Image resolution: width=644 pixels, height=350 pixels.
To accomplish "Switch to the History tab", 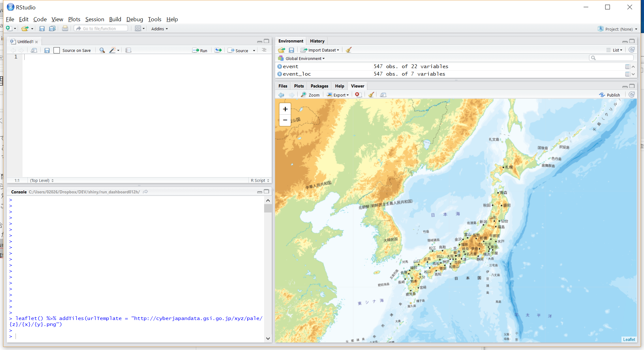I will (x=317, y=41).
